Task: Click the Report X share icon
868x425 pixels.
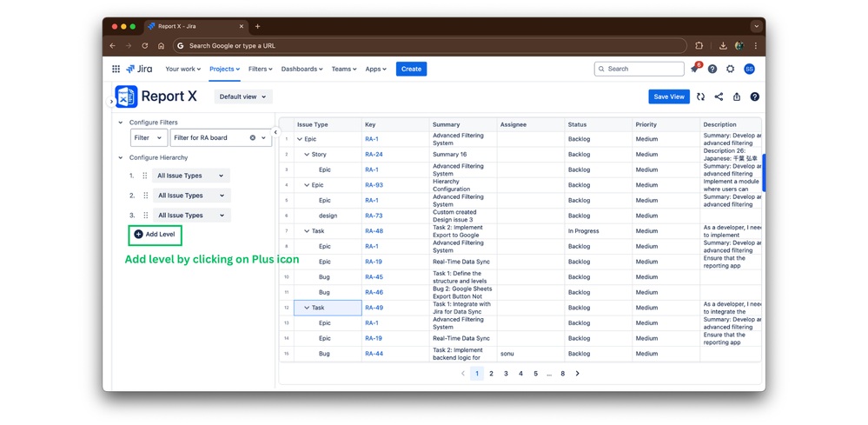Action: [719, 96]
